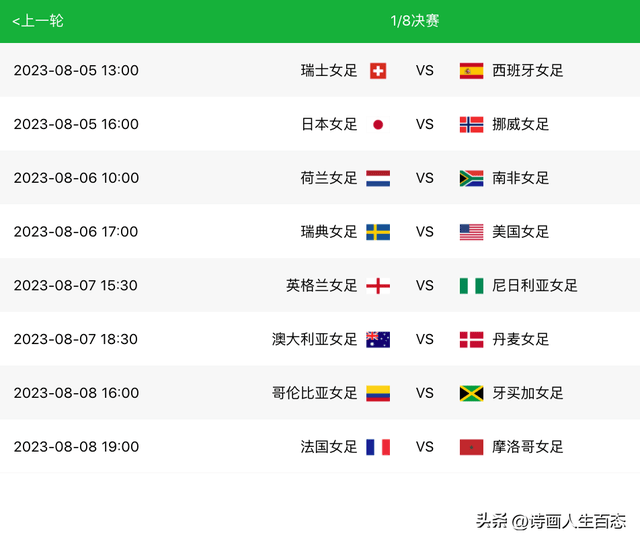Select the Netherlands flag icon
The height and width of the screenshot is (543, 640).
pos(378,178)
